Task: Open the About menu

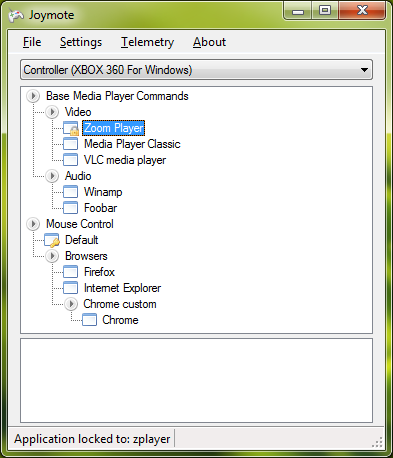Action: [209, 42]
